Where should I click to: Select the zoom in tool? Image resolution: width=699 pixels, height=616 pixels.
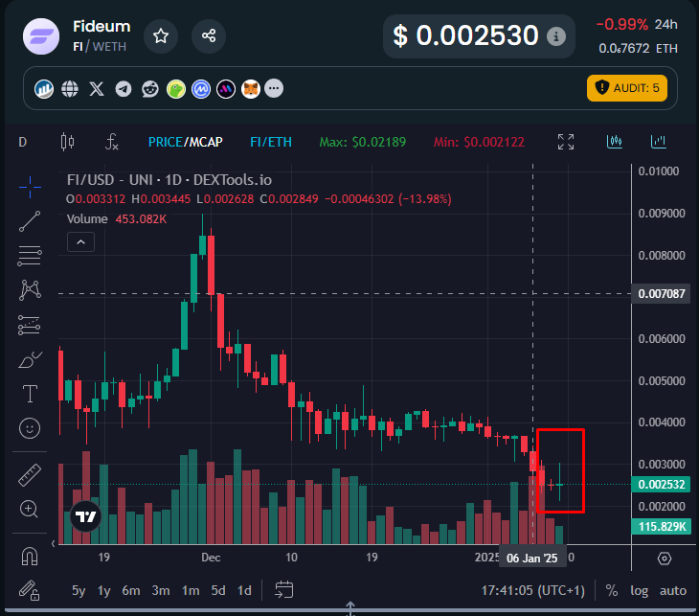[x=29, y=509]
